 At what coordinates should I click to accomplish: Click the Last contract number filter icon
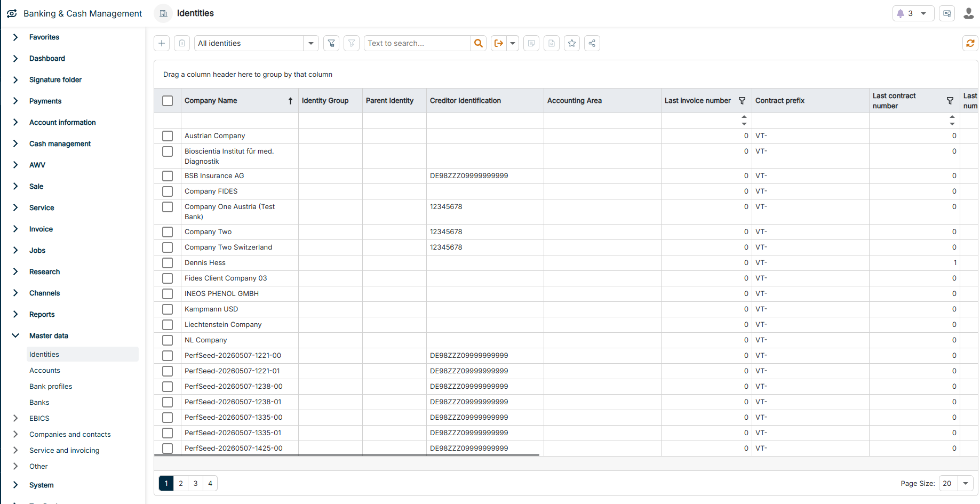(x=950, y=100)
